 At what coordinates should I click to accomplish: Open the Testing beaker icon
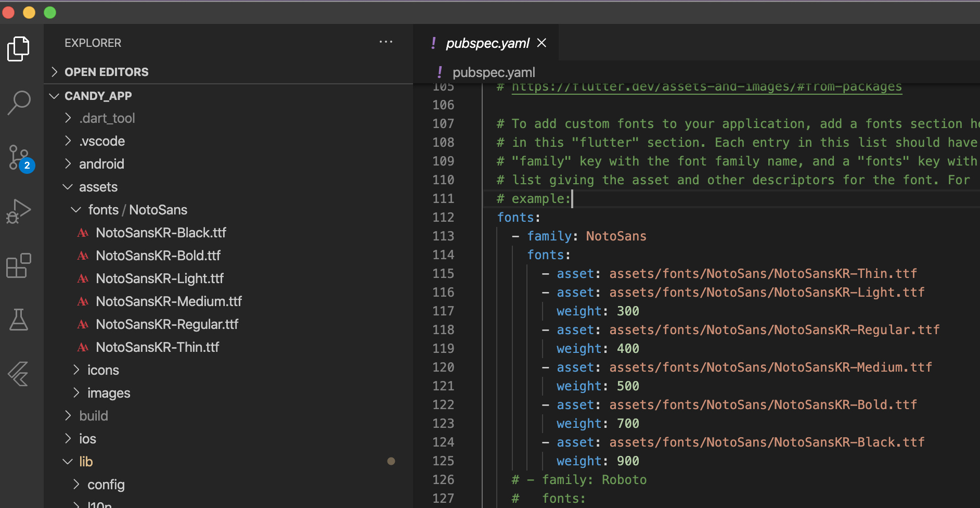tap(19, 319)
